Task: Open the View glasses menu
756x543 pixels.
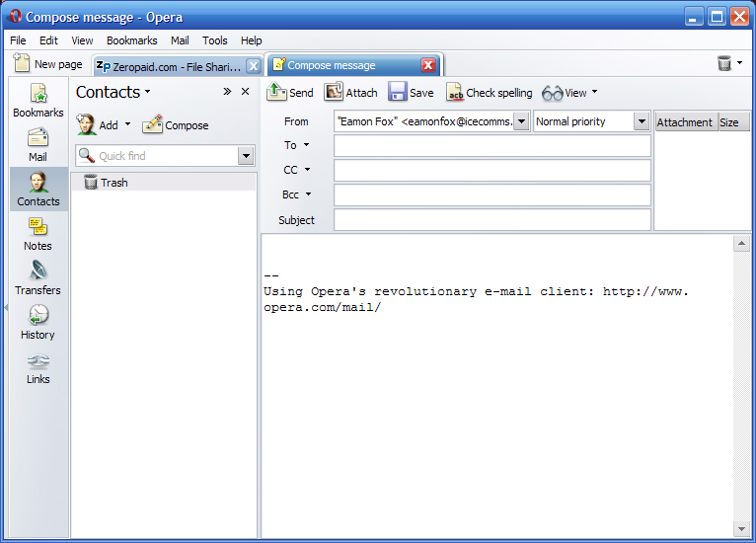Action: tap(569, 92)
